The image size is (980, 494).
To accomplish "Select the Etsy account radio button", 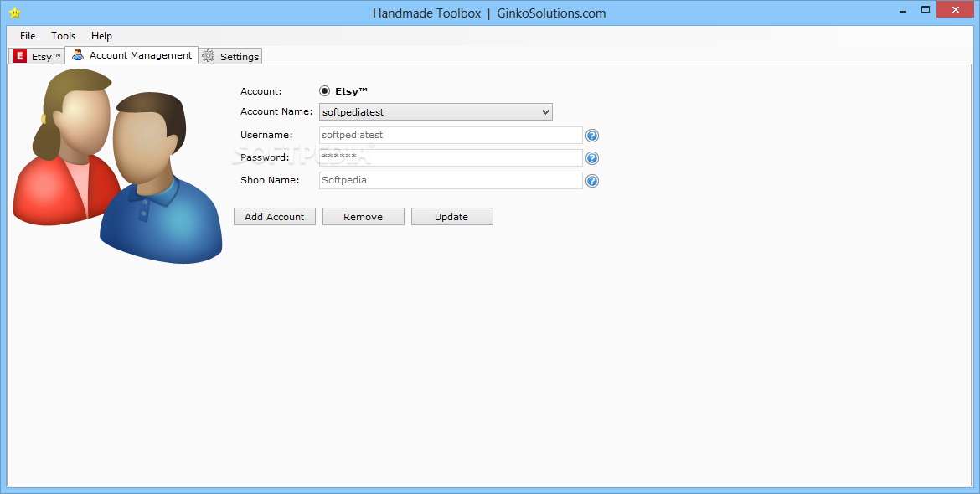I will coord(324,91).
